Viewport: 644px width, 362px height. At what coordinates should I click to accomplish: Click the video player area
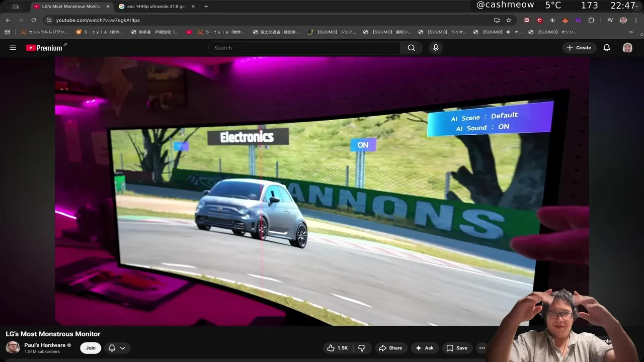(322, 191)
